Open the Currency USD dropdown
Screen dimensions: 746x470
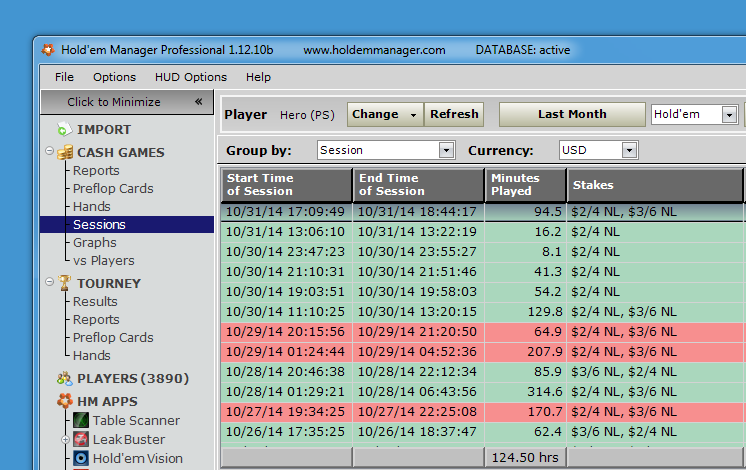pos(629,150)
